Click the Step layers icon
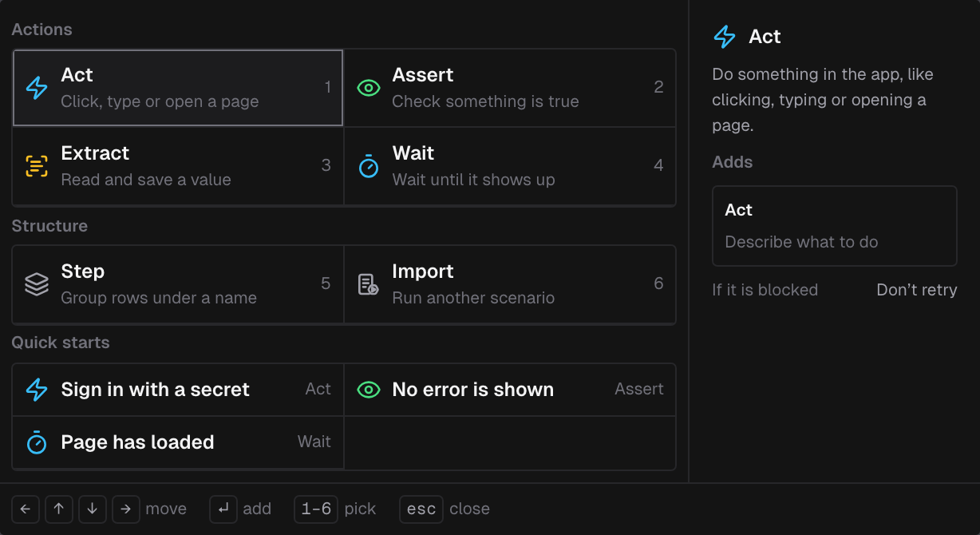 (37, 284)
